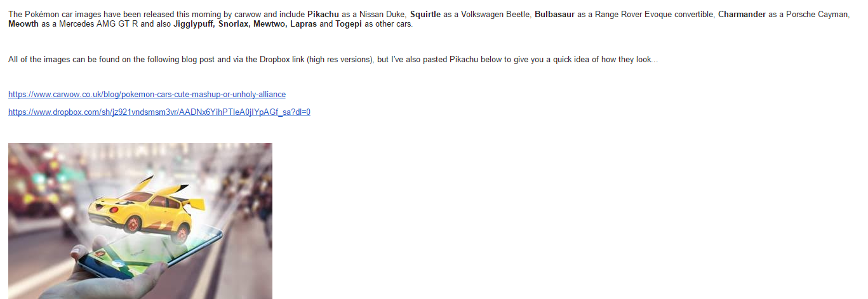Click the bold word Jigglypuff
Viewport: 868px width, 299px height.
coord(193,24)
